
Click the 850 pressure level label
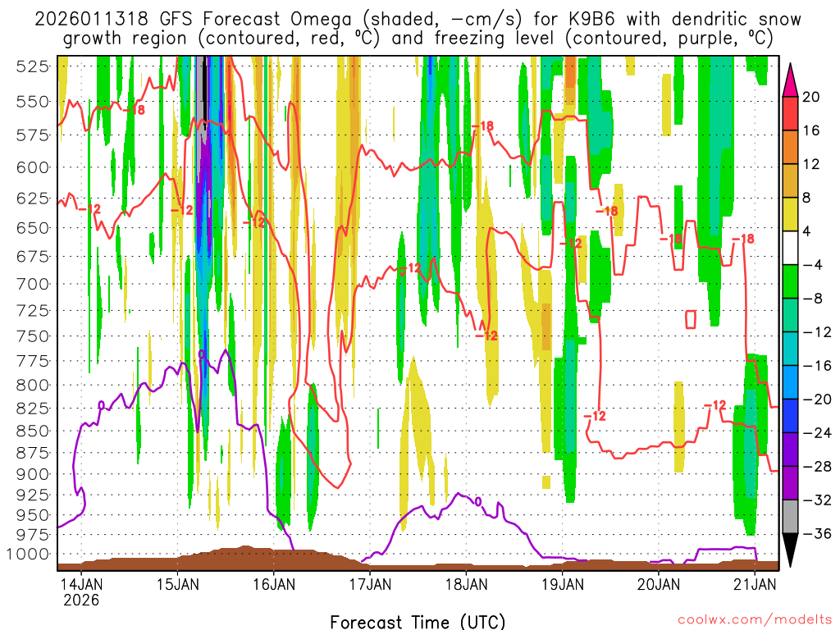pos(33,431)
